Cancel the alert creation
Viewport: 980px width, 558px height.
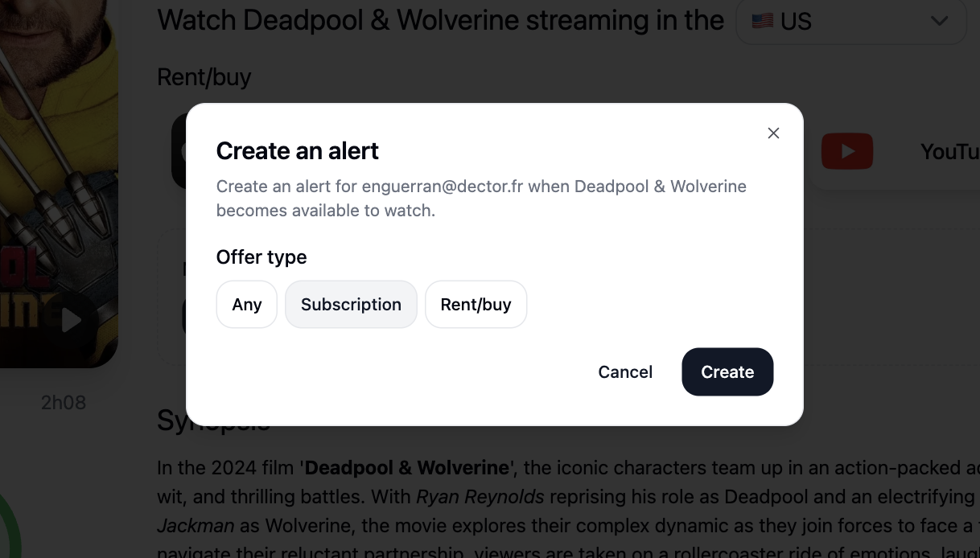[625, 371]
